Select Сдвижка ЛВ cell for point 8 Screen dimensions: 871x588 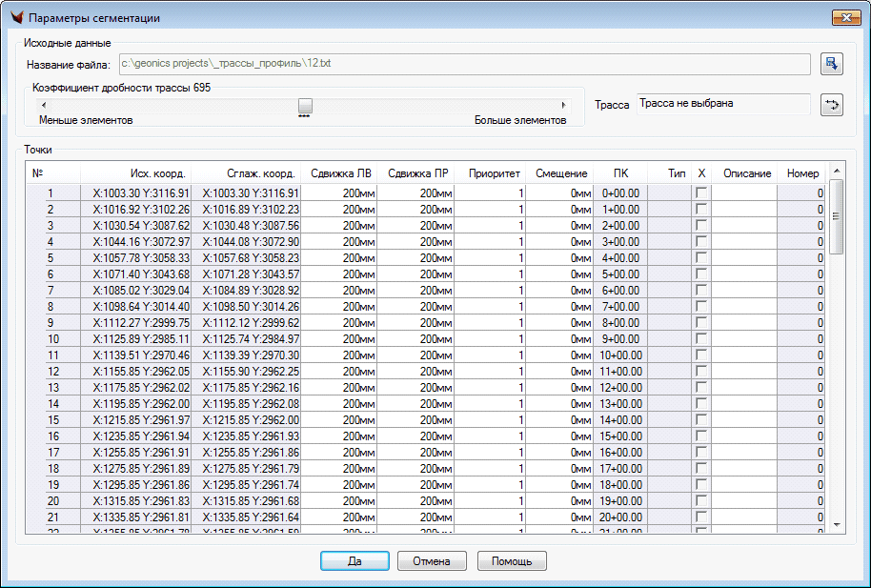point(341,306)
